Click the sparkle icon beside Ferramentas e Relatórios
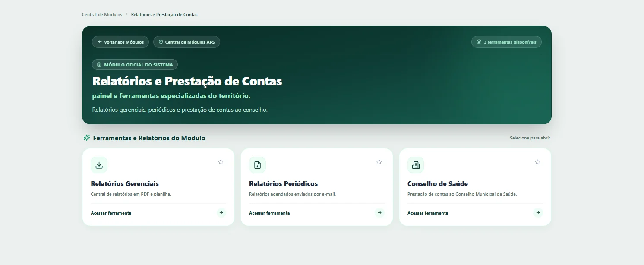The height and width of the screenshot is (265, 644). pyautogui.click(x=87, y=138)
